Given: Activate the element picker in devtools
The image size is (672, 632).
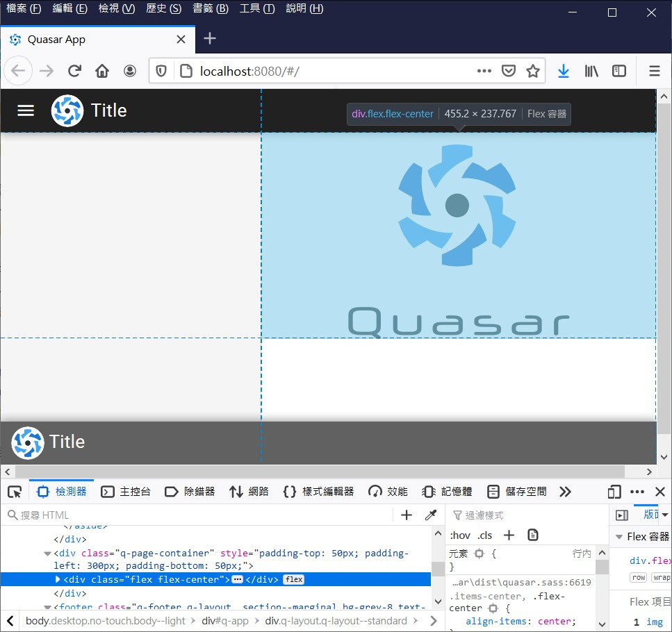Looking at the screenshot, I should (15, 492).
